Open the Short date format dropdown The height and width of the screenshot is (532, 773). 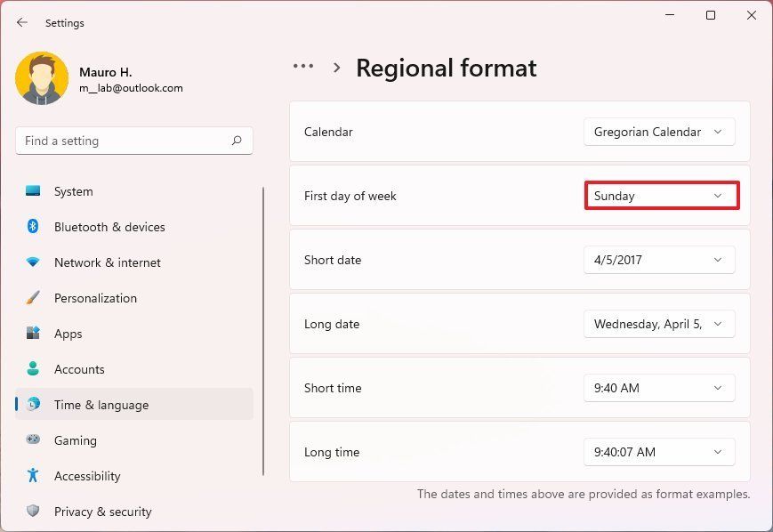(658, 260)
